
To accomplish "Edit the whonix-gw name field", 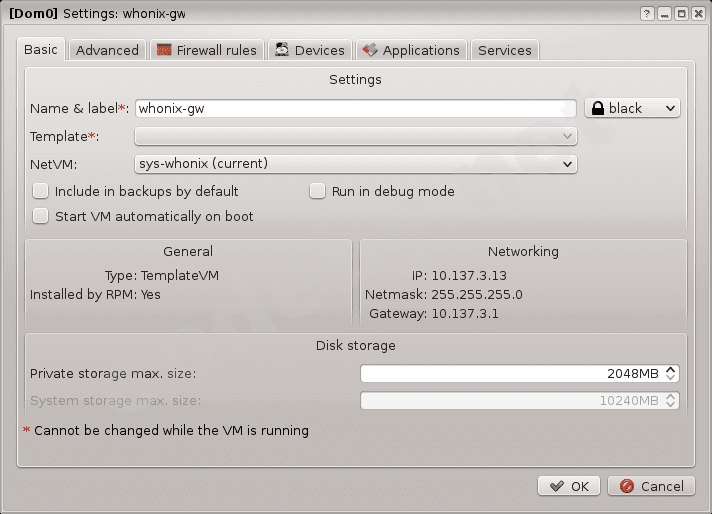I will tap(356, 109).
